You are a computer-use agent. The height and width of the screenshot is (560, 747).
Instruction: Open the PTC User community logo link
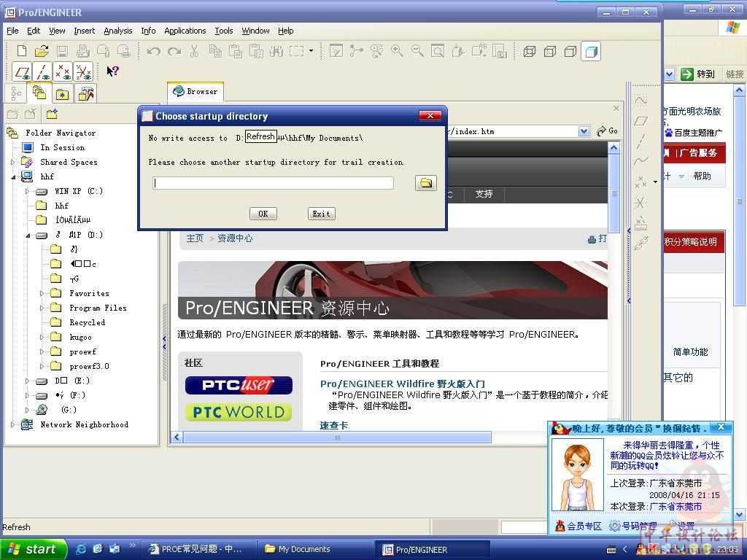(239, 385)
